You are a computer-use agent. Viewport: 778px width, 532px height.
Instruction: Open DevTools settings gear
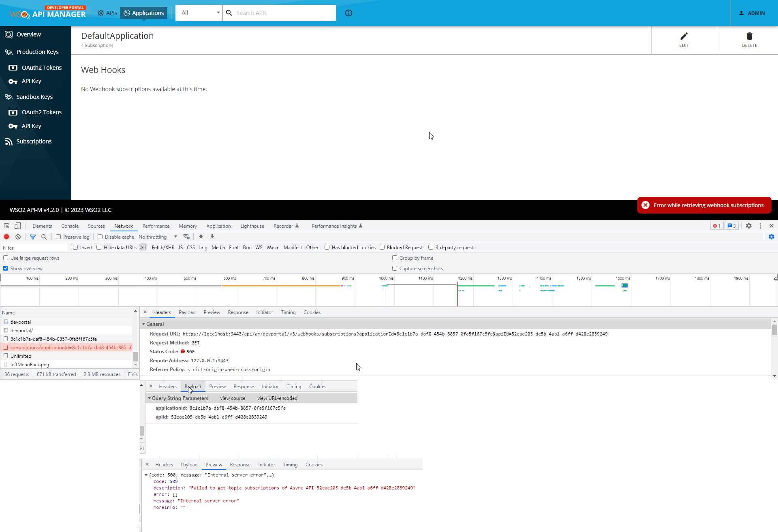[748, 226]
